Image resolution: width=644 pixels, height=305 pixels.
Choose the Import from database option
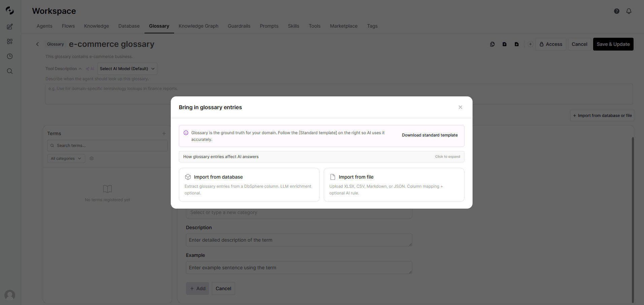(249, 185)
